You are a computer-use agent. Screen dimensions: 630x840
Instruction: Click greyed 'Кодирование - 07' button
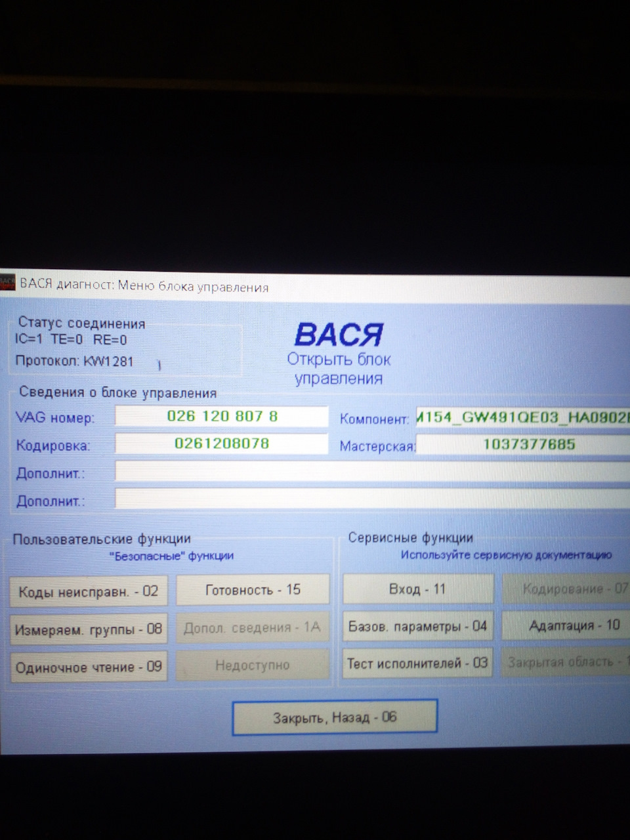point(566,589)
